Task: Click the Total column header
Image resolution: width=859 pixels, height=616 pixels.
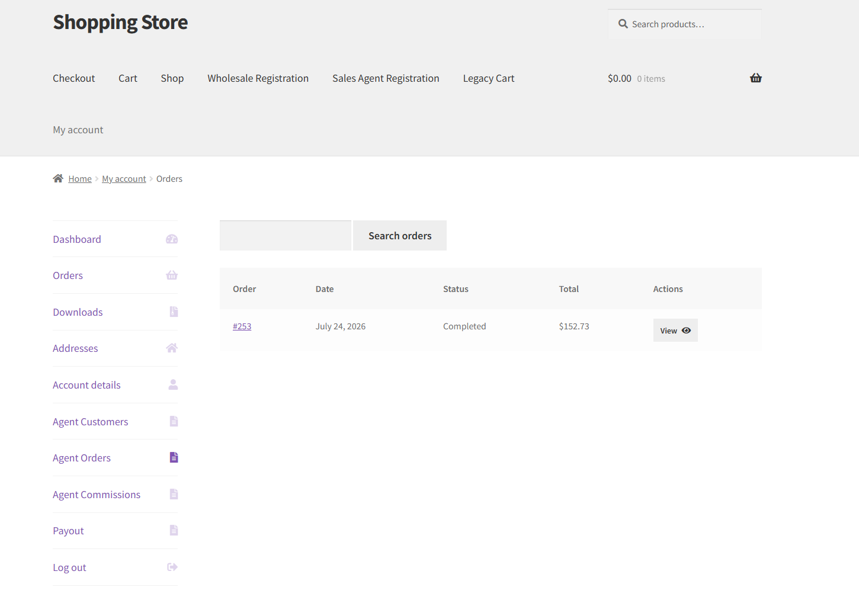Action: 569,289
